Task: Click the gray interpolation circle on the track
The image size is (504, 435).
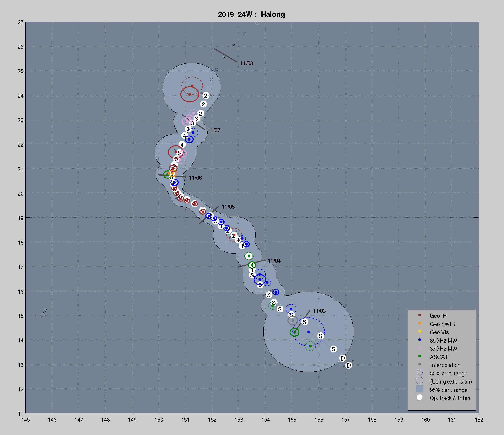Action: tap(293, 321)
